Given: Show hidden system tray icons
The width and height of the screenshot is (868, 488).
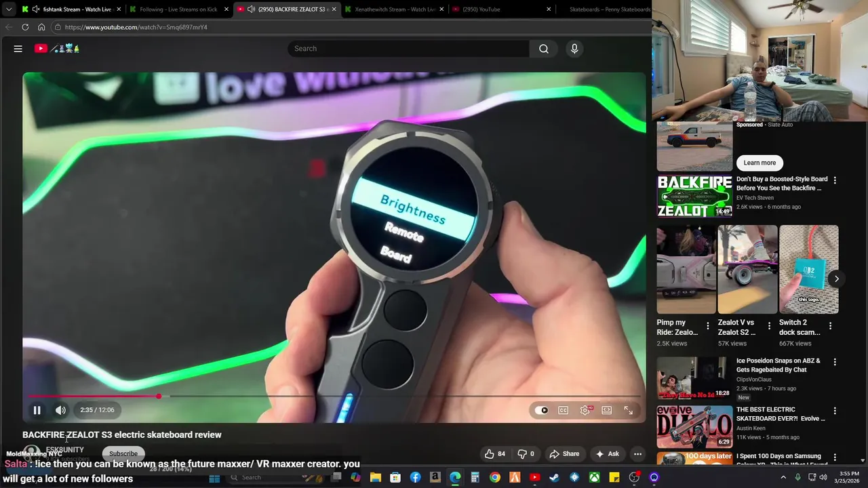Looking at the screenshot, I should point(783,478).
